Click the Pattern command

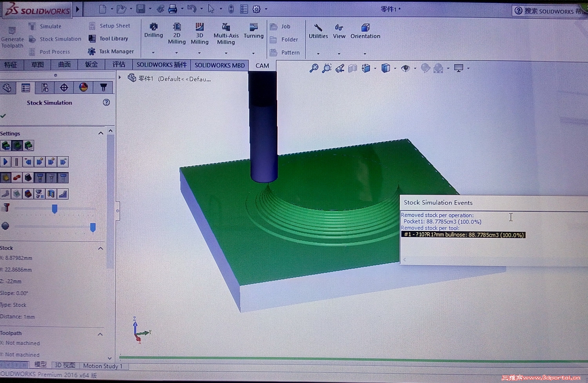[285, 53]
